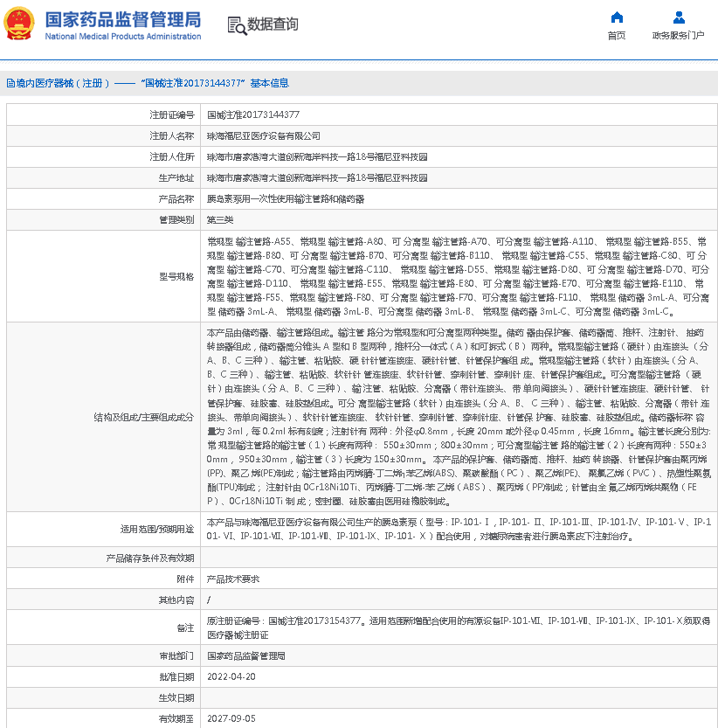Click the 注册证编号 label cell
The width and height of the screenshot is (718, 728).
(103, 114)
